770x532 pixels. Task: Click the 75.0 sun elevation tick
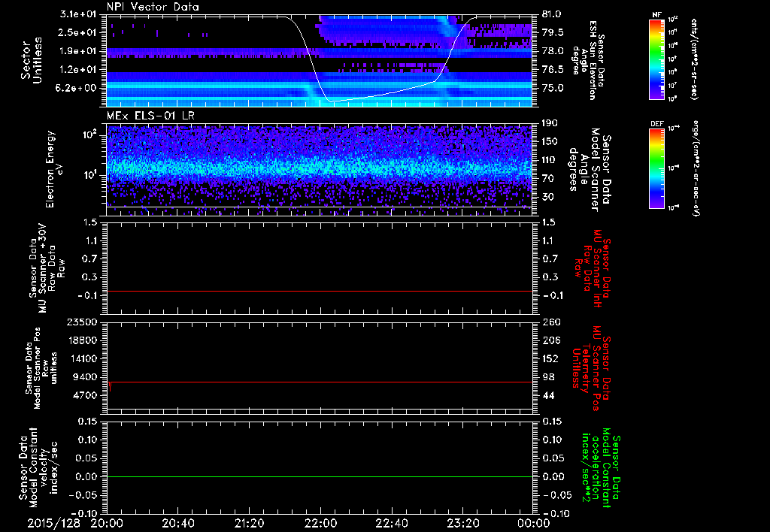pos(553,88)
